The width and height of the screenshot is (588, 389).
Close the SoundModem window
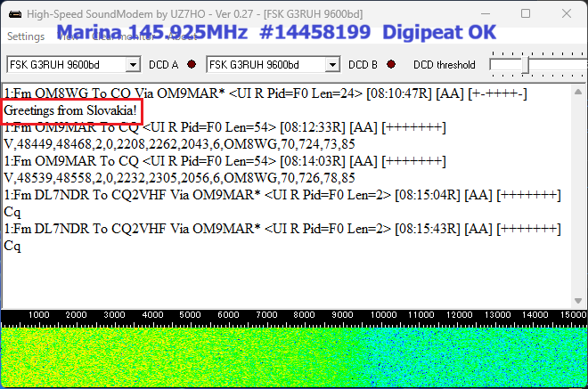pyautogui.click(x=567, y=14)
